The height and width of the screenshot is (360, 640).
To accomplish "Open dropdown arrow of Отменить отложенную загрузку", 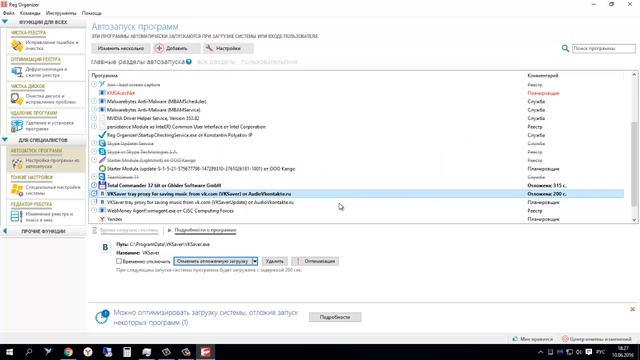I will point(255,261).
